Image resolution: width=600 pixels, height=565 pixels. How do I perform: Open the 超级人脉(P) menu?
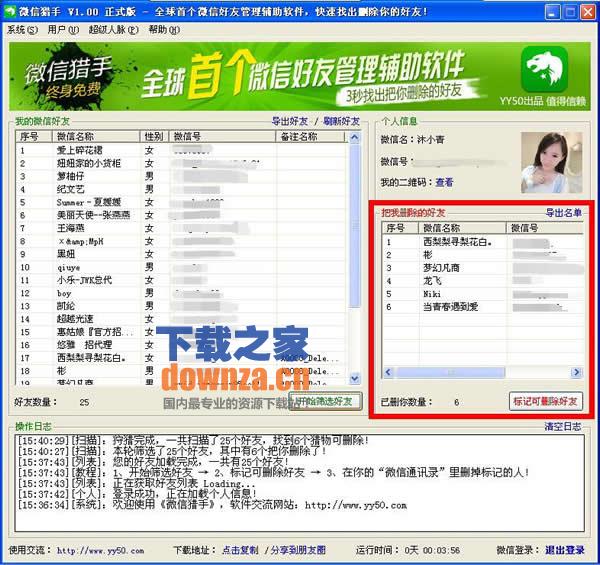pos(113,30)
